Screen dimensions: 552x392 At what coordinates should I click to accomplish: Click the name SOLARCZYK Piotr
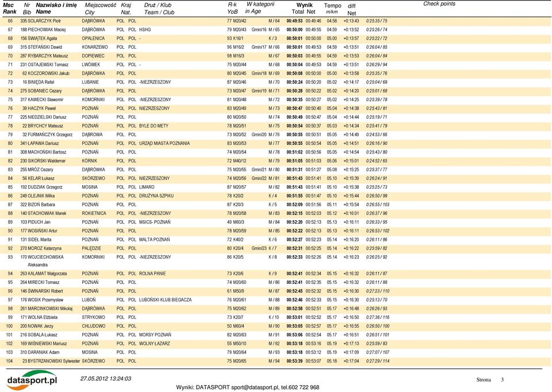point(45,21)
